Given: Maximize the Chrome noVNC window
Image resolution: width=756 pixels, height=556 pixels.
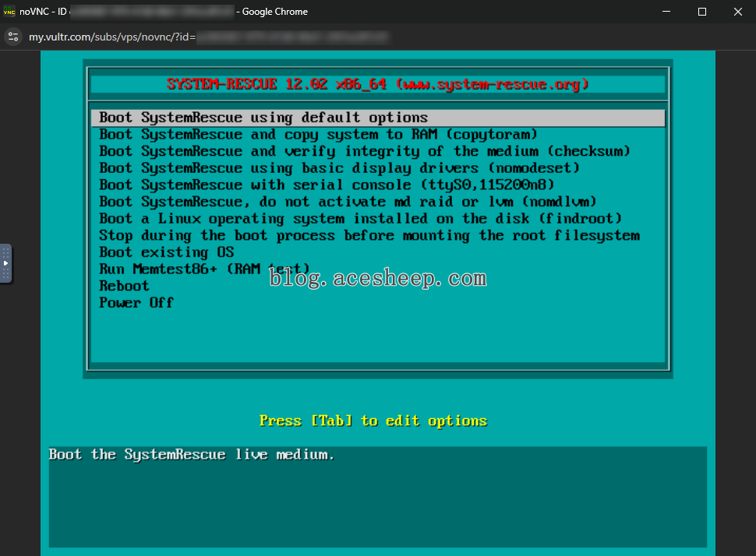Looking at the screenshot, I should tap(701, 12).
